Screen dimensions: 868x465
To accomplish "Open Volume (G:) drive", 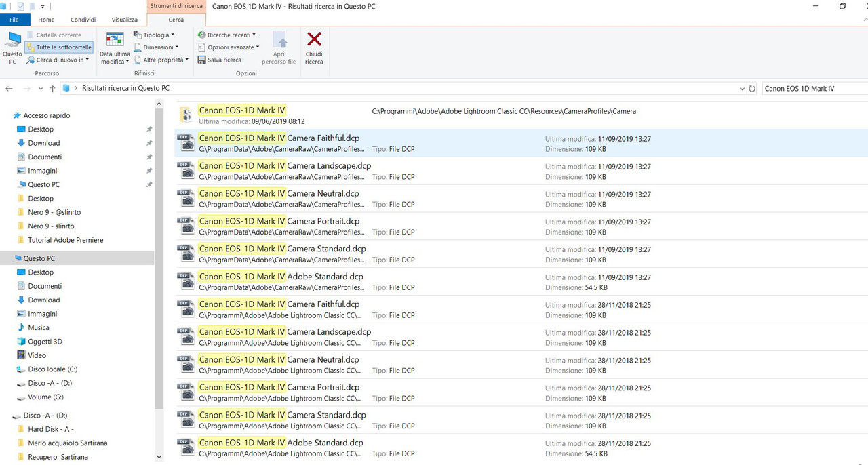I will pyautogui.click(x=45, y=397).
